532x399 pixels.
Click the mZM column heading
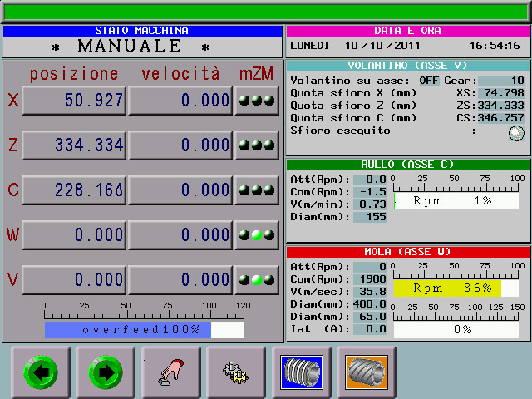[257, 74]
